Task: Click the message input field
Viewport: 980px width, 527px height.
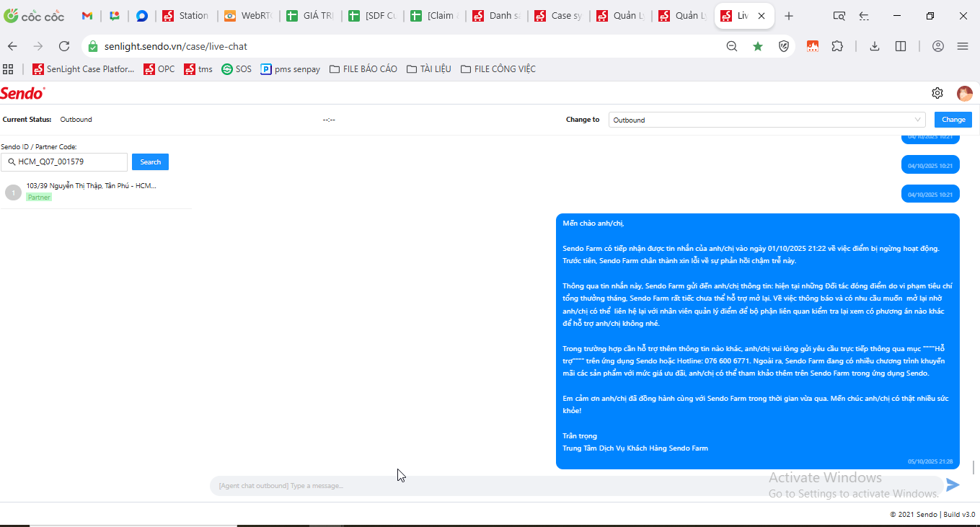Action: (576, 486)
